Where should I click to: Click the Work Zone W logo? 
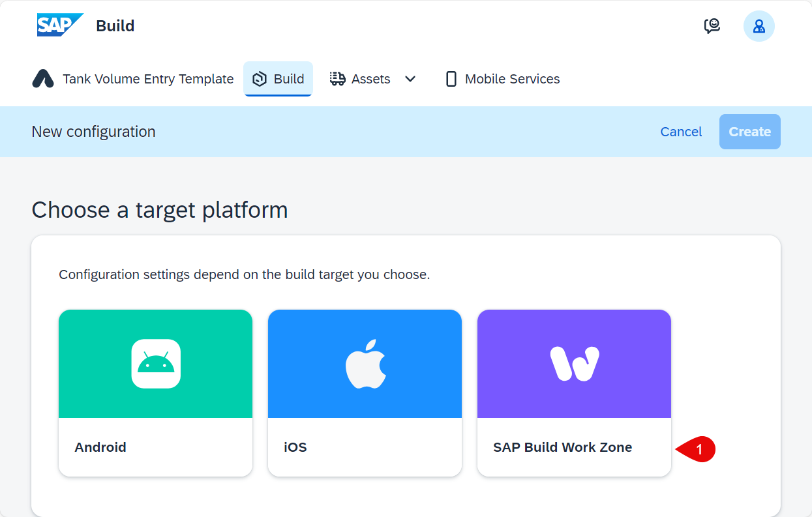pos(575,364)
